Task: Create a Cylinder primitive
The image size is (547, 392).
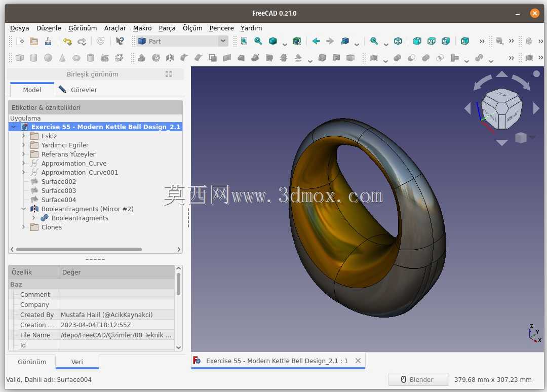Action: pos(33,58)
